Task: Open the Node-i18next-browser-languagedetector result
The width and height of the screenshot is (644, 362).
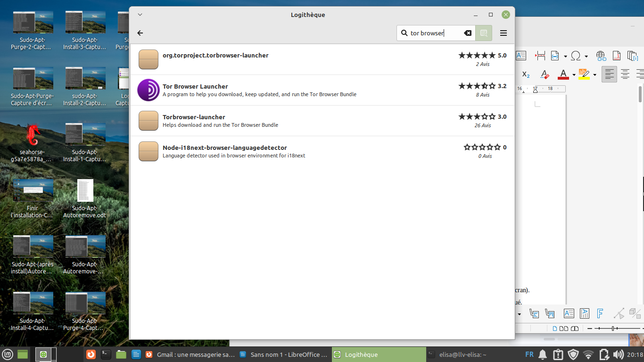Action: pyautogui.click(x=322, y=151)
